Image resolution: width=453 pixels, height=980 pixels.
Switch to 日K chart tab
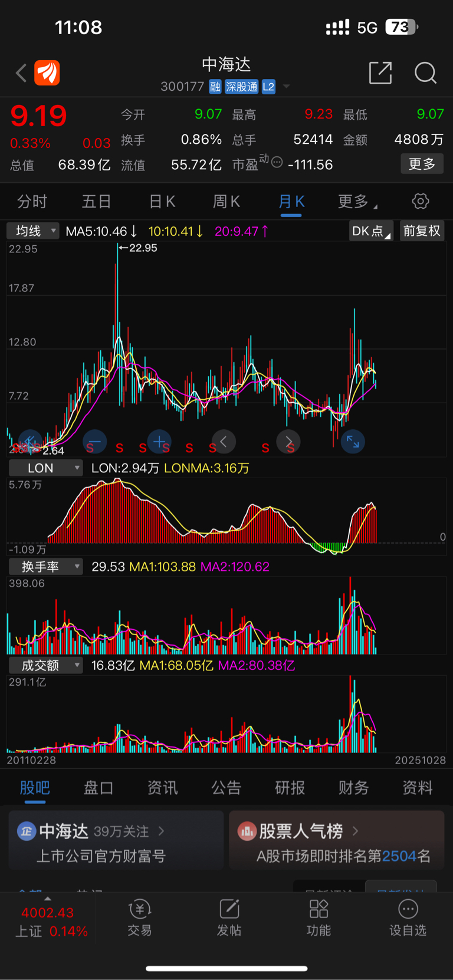162,202
